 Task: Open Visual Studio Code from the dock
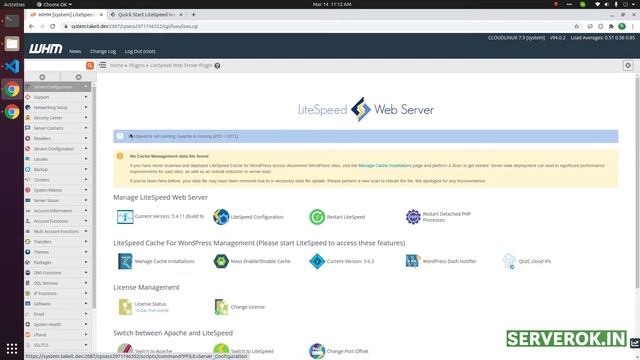[12, 66]
